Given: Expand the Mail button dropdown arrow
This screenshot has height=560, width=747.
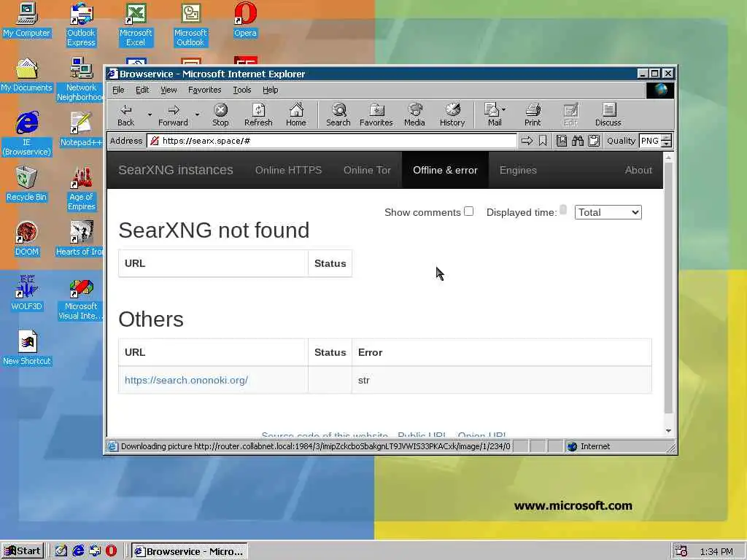Looking at the screenshot, I should tap(504, 109).
